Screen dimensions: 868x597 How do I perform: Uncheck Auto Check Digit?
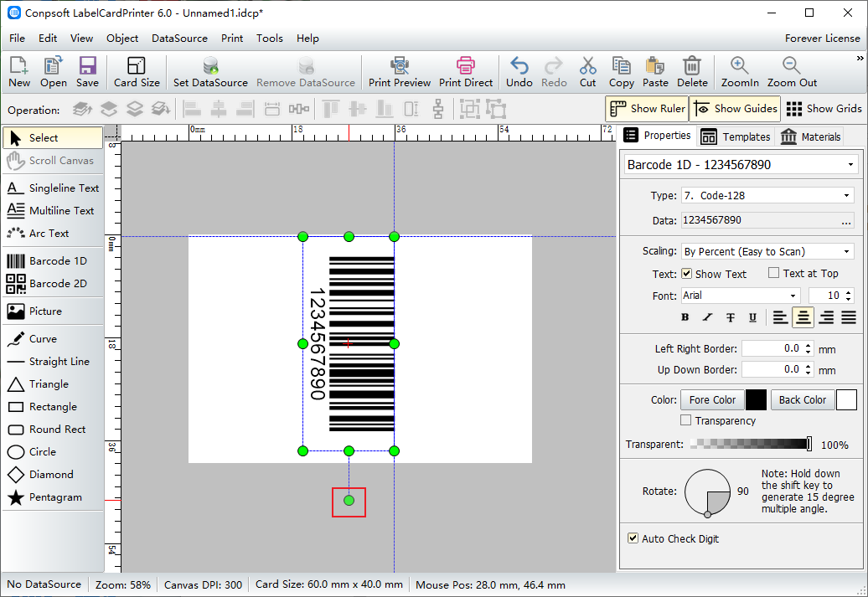click(633, 538)
